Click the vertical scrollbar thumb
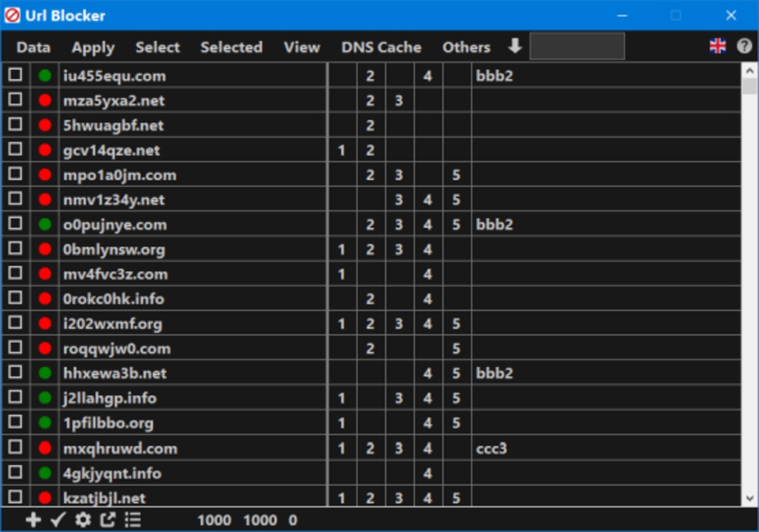 [x=749, y=86]
